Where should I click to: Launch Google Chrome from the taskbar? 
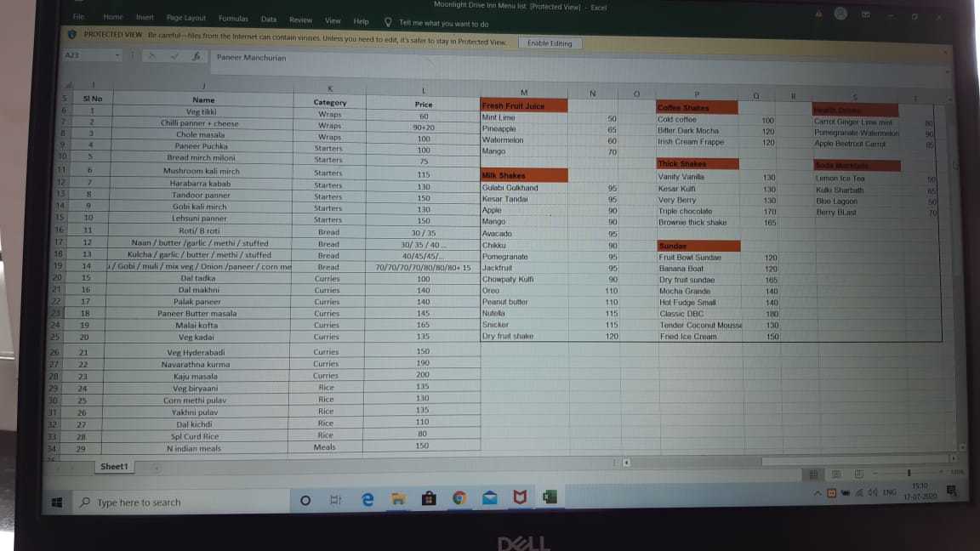pos(459,499)
